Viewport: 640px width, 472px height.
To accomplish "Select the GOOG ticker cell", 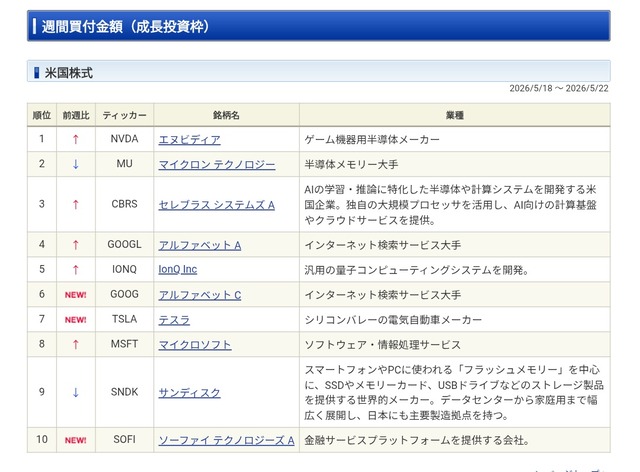I will point(124,294).
